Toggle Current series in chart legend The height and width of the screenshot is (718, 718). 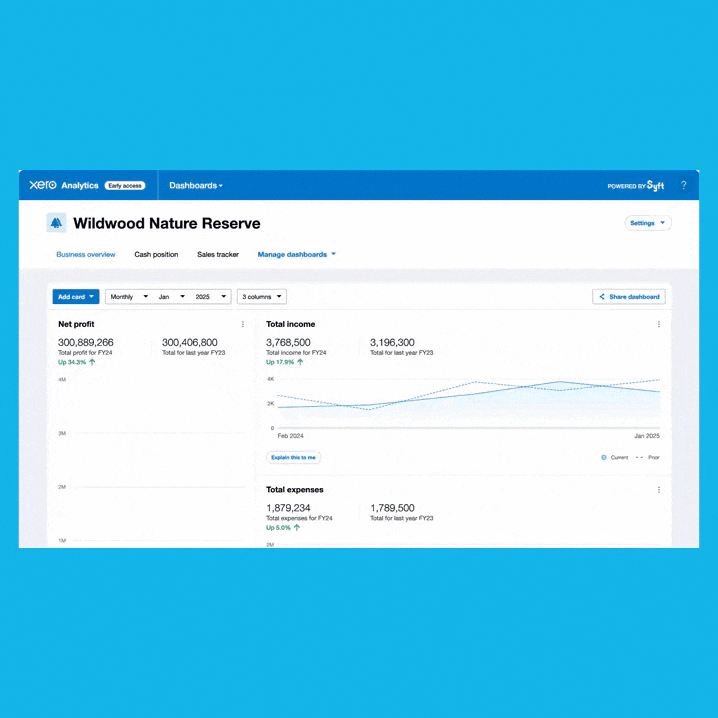[615, 457]
